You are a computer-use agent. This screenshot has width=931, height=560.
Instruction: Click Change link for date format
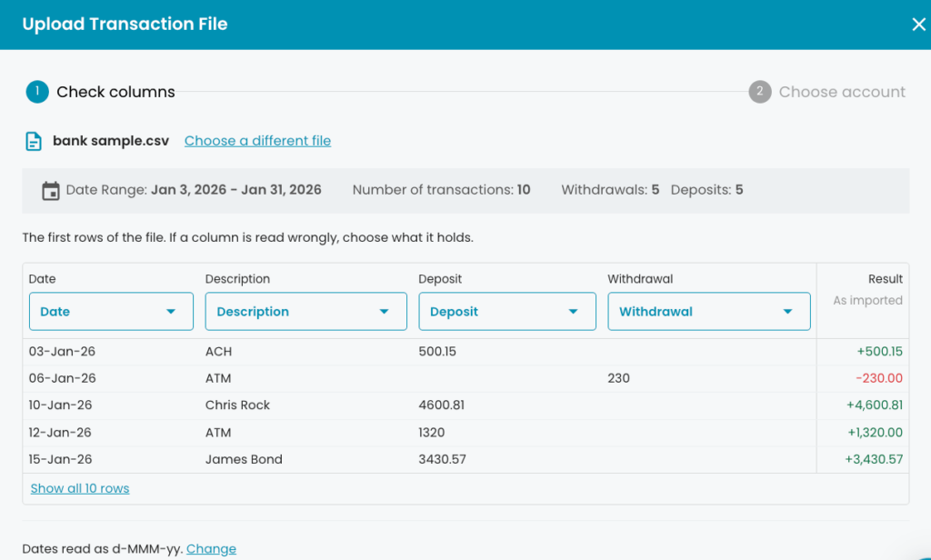tap(211, 549)
